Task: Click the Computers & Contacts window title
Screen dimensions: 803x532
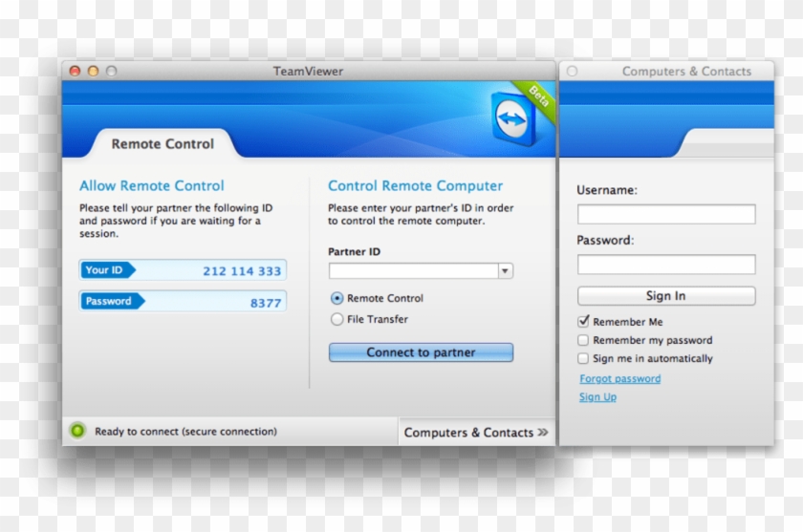Action: (x=686, y=71)
